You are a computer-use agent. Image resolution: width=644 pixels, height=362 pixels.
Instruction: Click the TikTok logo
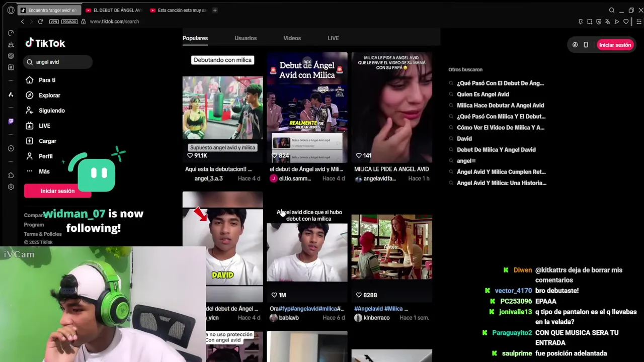[x=45, y=43]
